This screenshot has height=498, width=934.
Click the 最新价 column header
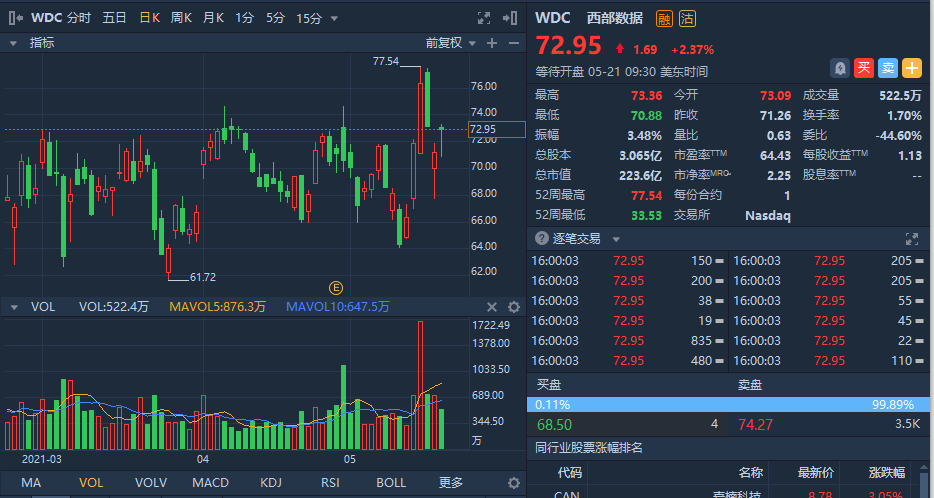point(815,473)
